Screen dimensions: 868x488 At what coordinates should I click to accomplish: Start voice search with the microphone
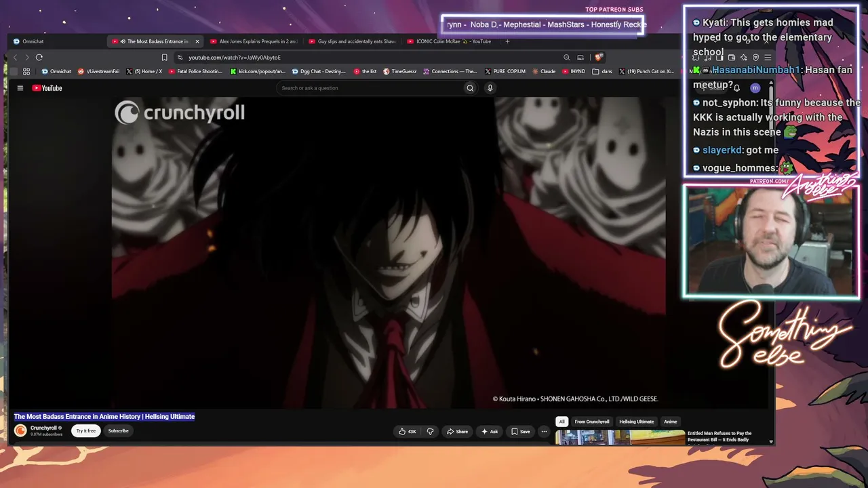(490, 88)
